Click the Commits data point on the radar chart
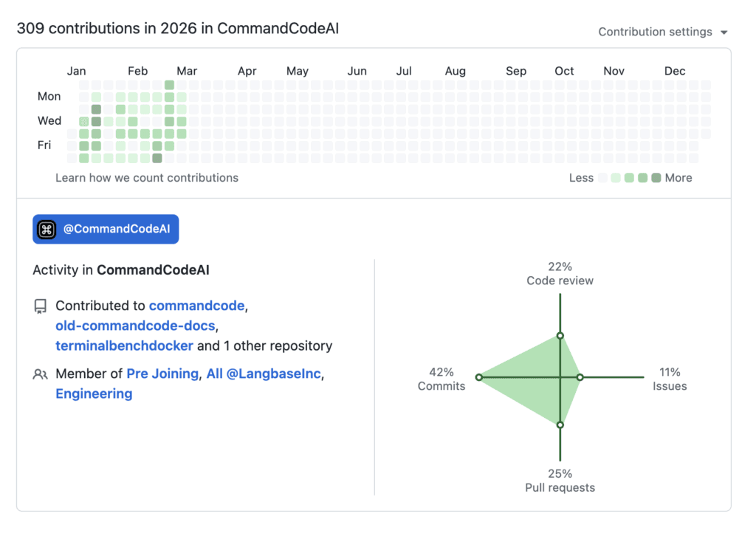This screenshot has height=536, width=756. click(478, 377)
